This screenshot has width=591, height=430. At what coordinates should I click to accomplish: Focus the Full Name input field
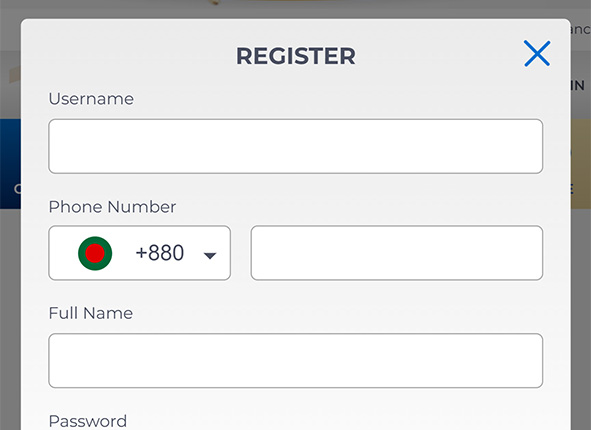[x=296, y=361]
